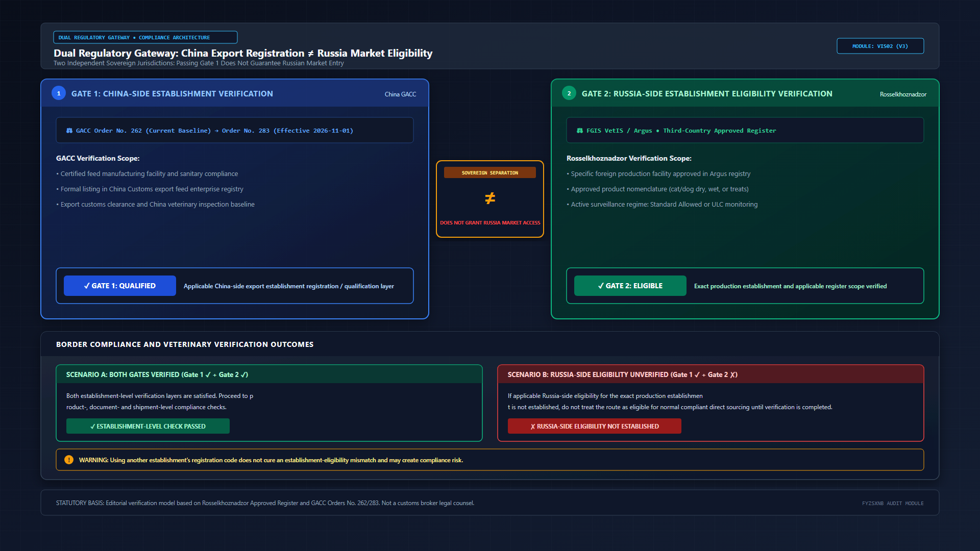Click the main title 'Dual Regulatory Gateway'
The image size is (980, 551).
click(x=243, y=53)
